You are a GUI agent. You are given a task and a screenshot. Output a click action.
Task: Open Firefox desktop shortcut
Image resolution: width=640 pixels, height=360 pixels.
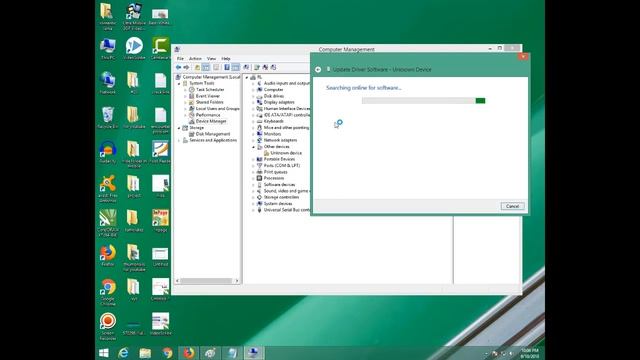(x=108, y=256)
